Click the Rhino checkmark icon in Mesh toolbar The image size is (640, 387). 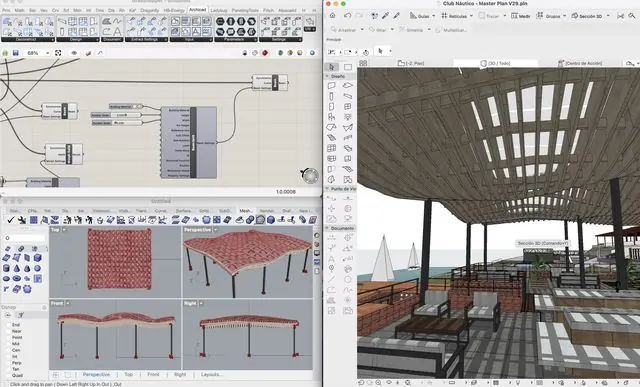[x=11, y=220]
